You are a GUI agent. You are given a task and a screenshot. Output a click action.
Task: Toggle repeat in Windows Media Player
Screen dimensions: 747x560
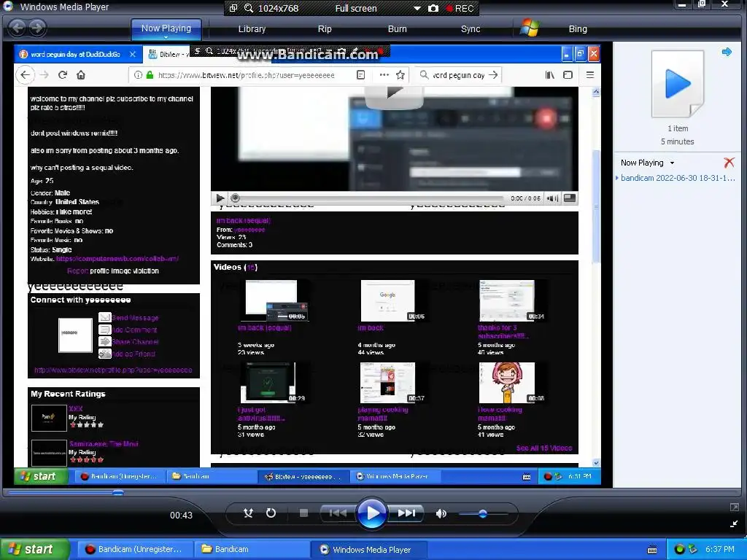click(x=271, y=513)
